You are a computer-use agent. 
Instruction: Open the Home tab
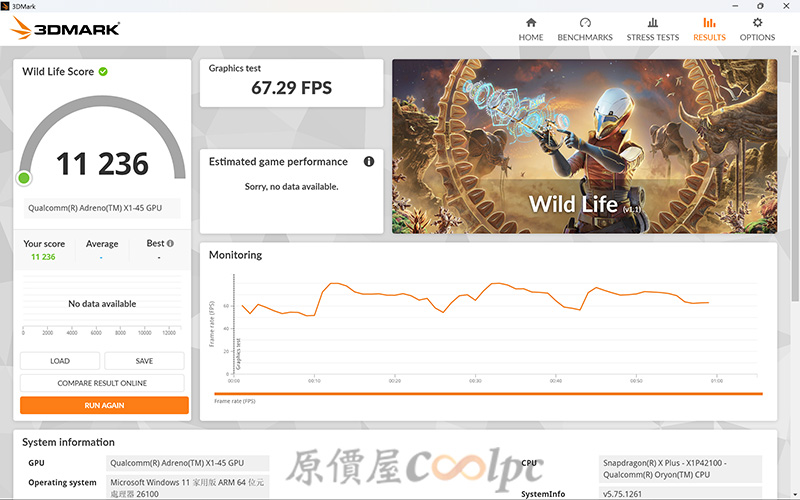(531, 30)
